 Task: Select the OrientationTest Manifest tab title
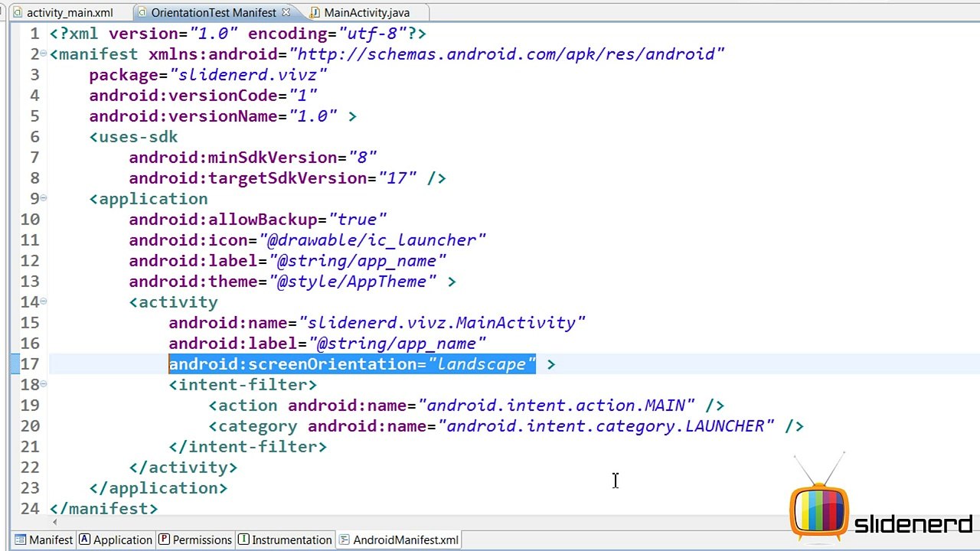click(x=214, y=13)
